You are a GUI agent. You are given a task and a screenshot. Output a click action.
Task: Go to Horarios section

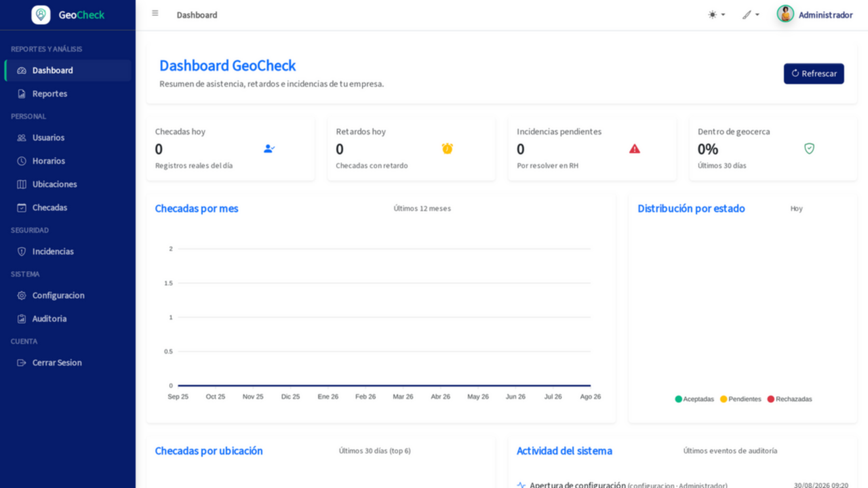click(68, 161)
